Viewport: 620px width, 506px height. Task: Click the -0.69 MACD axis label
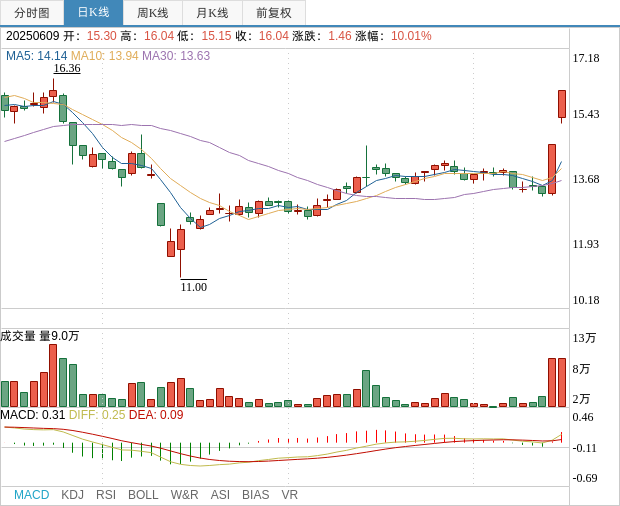tap(584, 478)
